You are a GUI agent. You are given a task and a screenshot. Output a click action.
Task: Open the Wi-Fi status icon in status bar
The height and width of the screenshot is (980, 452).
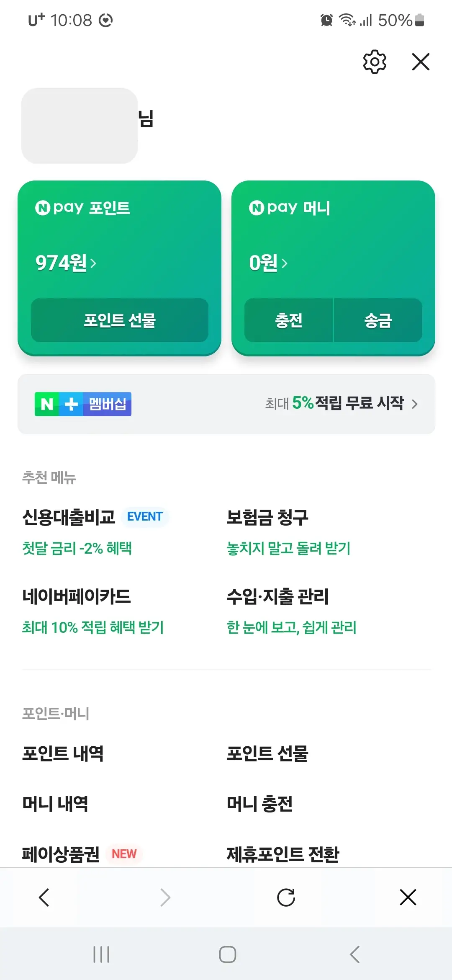(x=348, y=20)
